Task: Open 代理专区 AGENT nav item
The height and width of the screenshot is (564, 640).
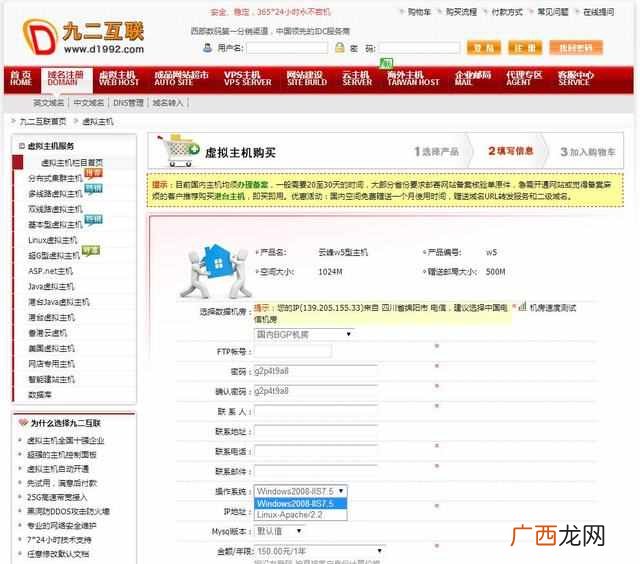Action: click(524, 78)
